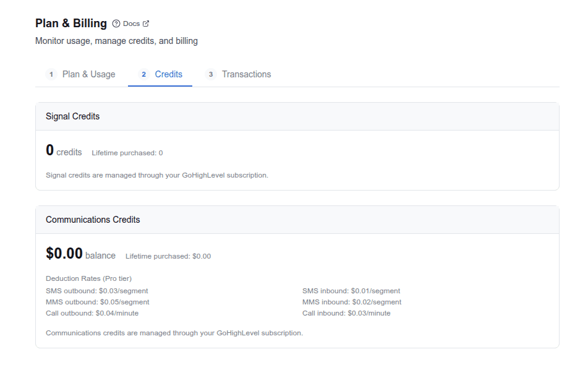Click the "3" step indicator on Transactions
This screenshot has width=588, height=370.
(x=210, y=74)
